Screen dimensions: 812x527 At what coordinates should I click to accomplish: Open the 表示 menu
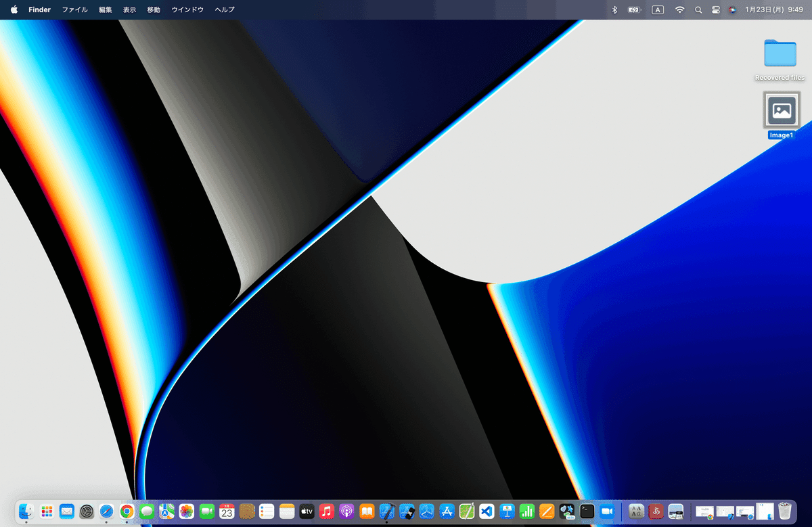[x=130, y=9]
